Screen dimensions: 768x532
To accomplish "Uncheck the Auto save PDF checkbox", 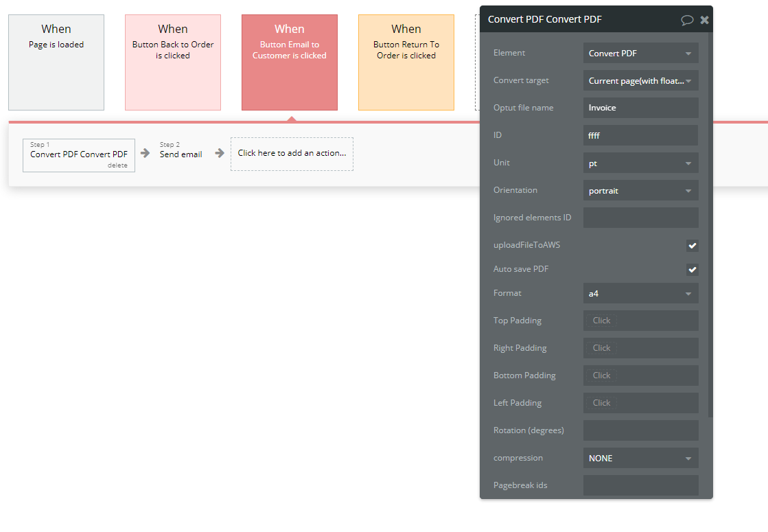I will coord(692,269).
